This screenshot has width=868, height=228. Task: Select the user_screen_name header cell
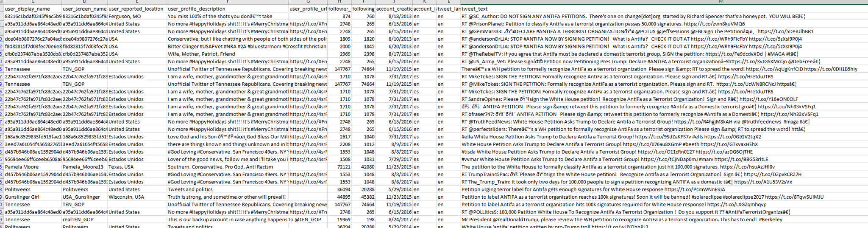click(84, 9)
